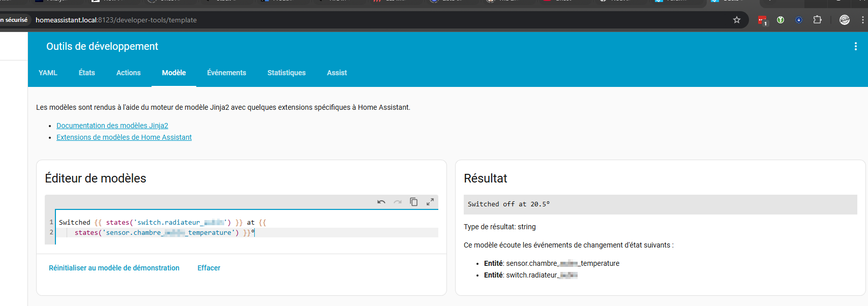
Task: Open the developer tools three-dot overflow menu
Action: click(856, 46)
